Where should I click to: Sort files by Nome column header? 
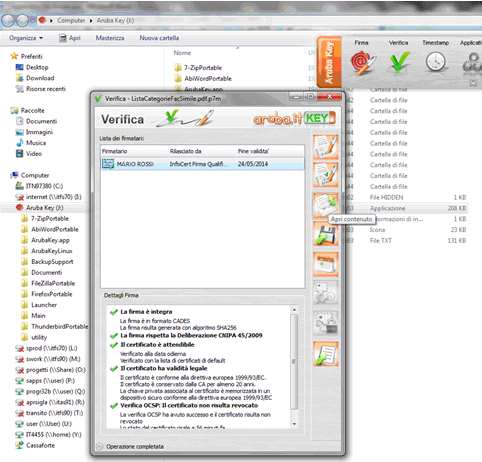(182, 53)
